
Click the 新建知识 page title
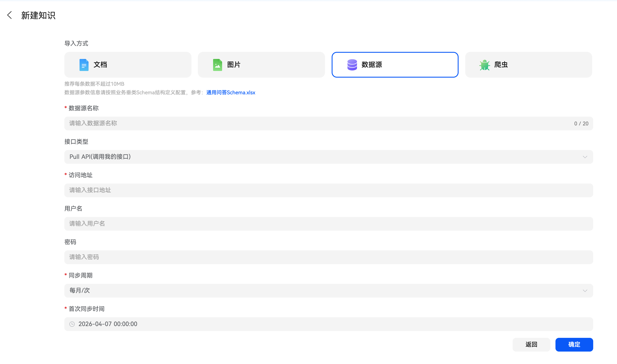tap(38, 15)
